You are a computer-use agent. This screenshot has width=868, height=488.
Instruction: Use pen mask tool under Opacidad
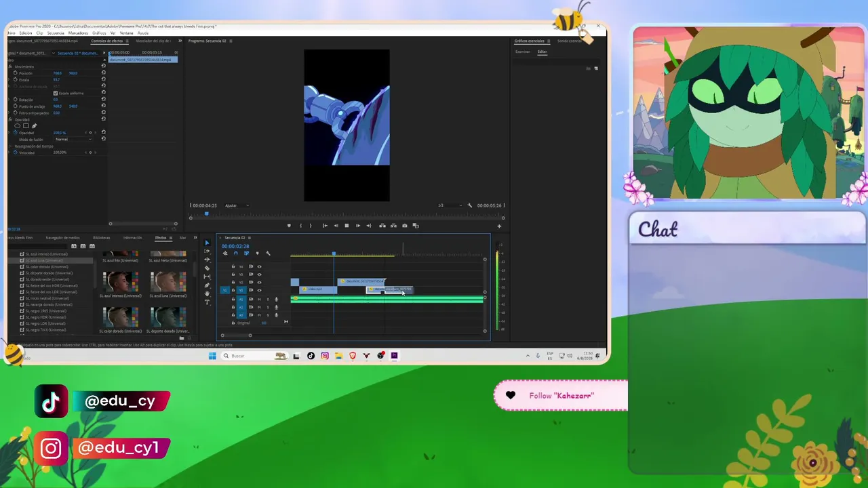tap(35, 126)
